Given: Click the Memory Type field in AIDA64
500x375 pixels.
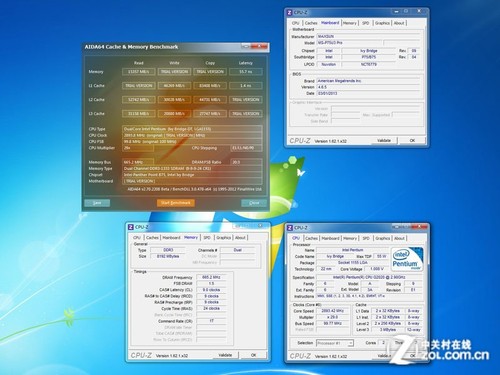Looking at the screenshot, I should (192, 169).
